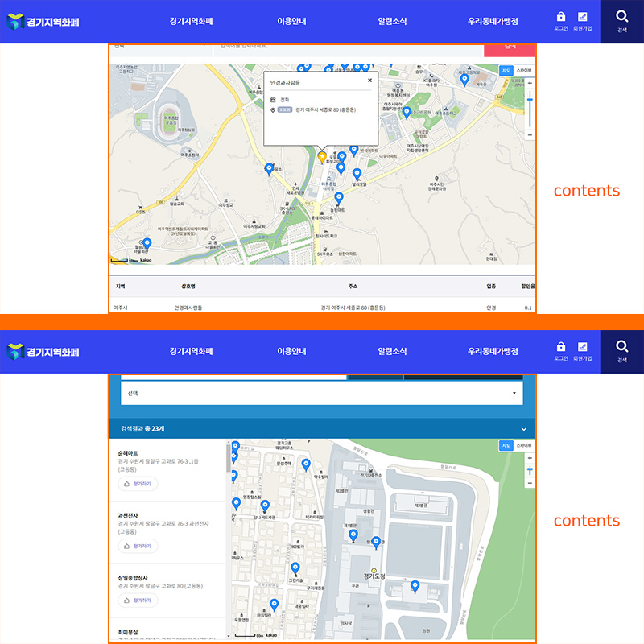Image resolution: width=644 pixels, height=644 pixels.
Task: Select the blue pin above 당나귀도서관
Action: [x=265, y=506]
